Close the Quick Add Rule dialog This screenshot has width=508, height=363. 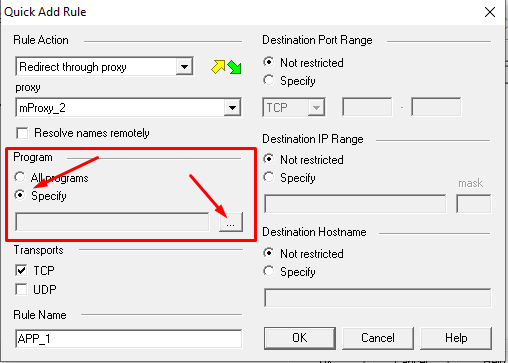490,12
